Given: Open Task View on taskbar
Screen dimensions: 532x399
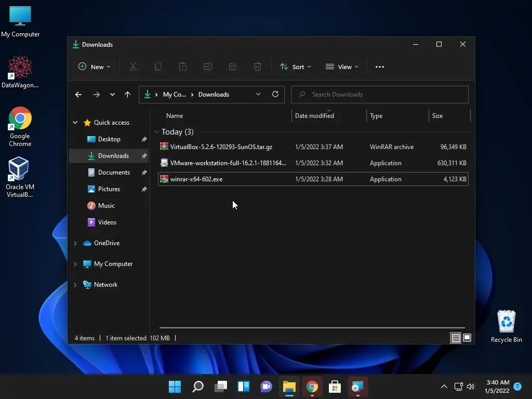Looking at the screenshot, I should (221, 387).
